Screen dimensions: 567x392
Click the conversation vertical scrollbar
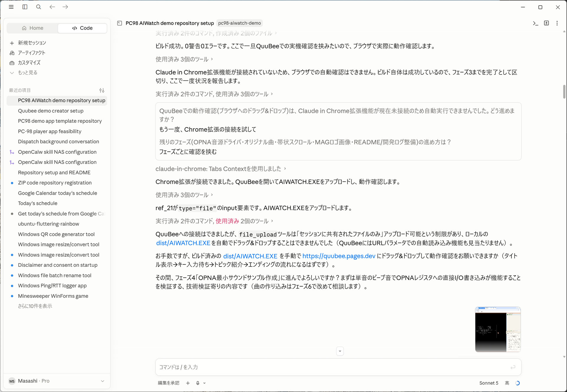[564, 92]
